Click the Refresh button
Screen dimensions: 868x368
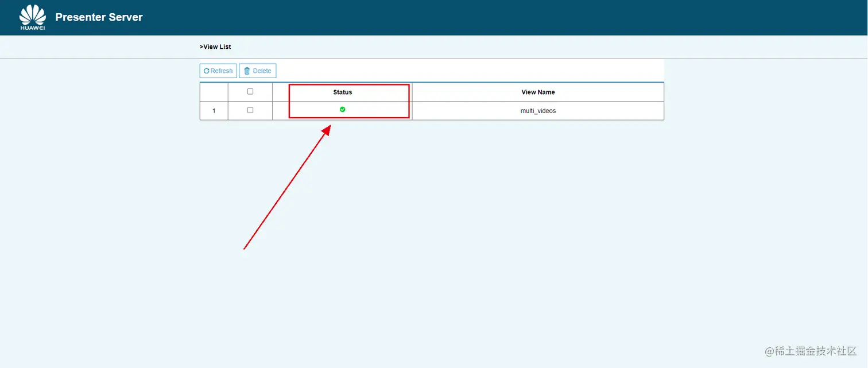tap(218, 71)
